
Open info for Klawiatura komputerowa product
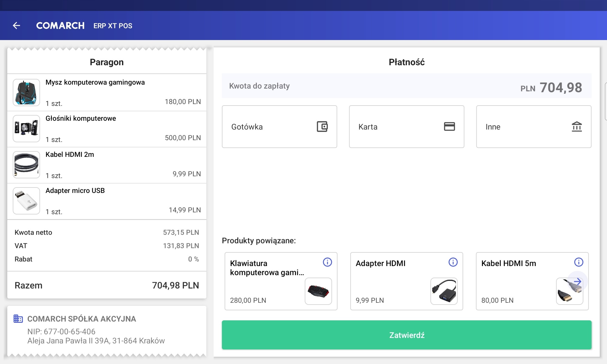pyautogui.click(x=327, y=262)
